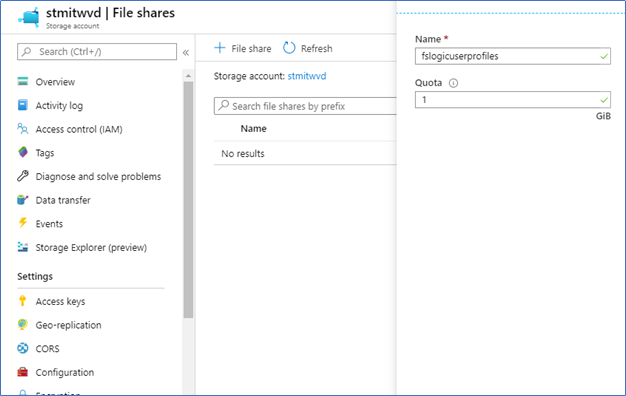Click the Access control (IAM) icon

(23, 129)
